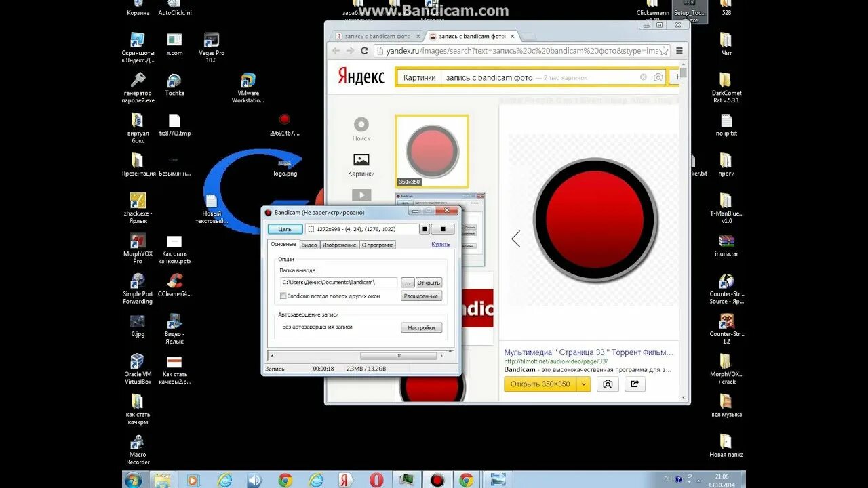Select the Macro Recorder desktop icon
This screenshot has width=868, height=488.
tap(138, 449)
